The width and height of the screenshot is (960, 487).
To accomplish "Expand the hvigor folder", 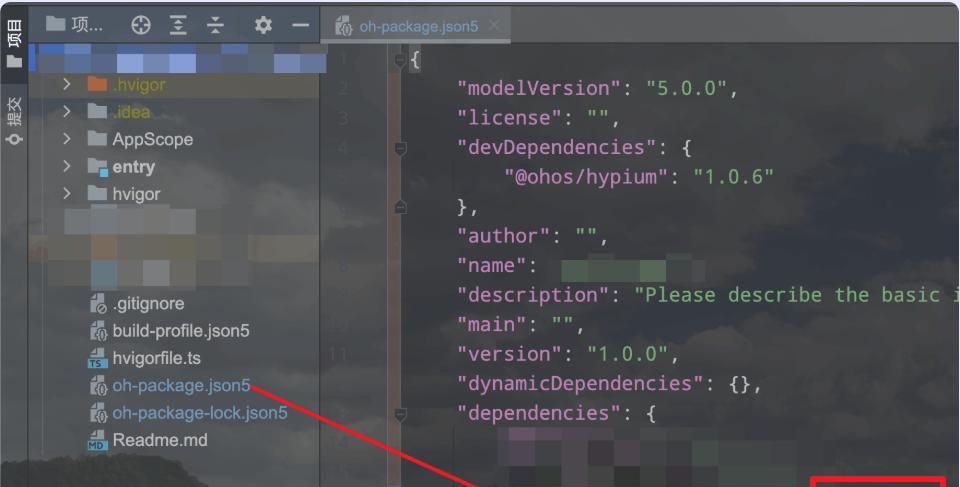I will [x=67, y=193].
